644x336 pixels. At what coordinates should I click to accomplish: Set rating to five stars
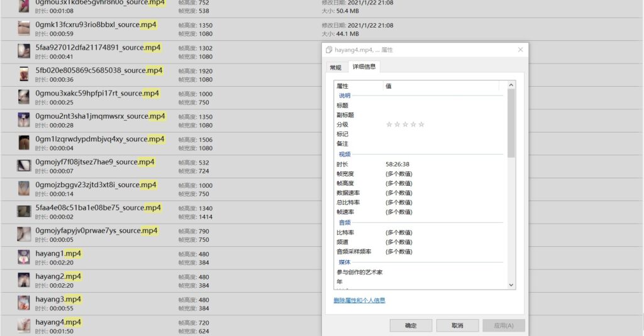coord(421,124)
